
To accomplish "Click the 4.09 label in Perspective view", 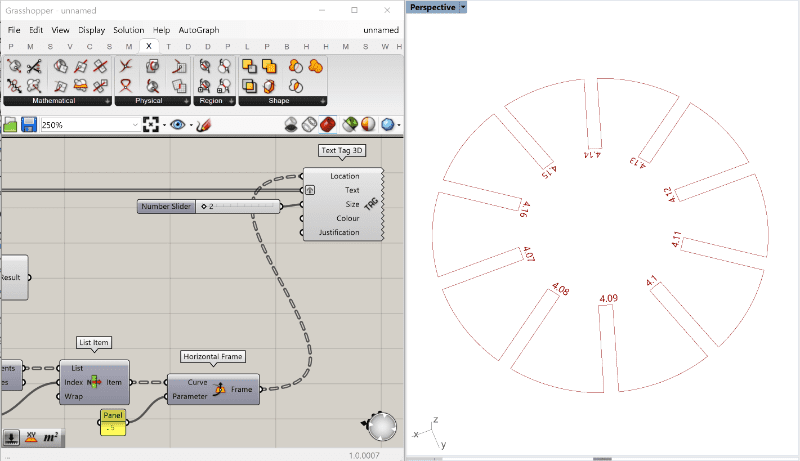I will (x=609, y=298).
